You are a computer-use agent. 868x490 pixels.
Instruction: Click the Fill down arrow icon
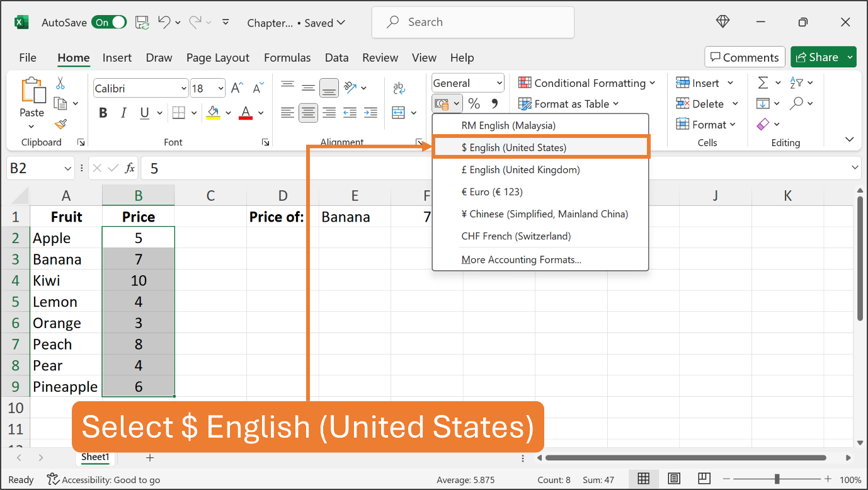(x=763, y=103)
